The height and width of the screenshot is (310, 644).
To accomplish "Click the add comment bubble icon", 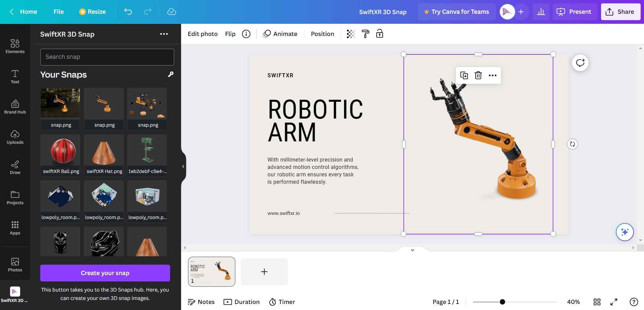I will [580, 63].
